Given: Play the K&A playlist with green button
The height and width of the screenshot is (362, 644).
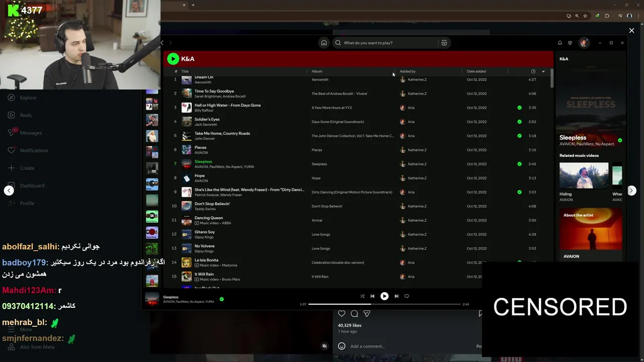Looking at the screenshot, I should tap(173, 59).
